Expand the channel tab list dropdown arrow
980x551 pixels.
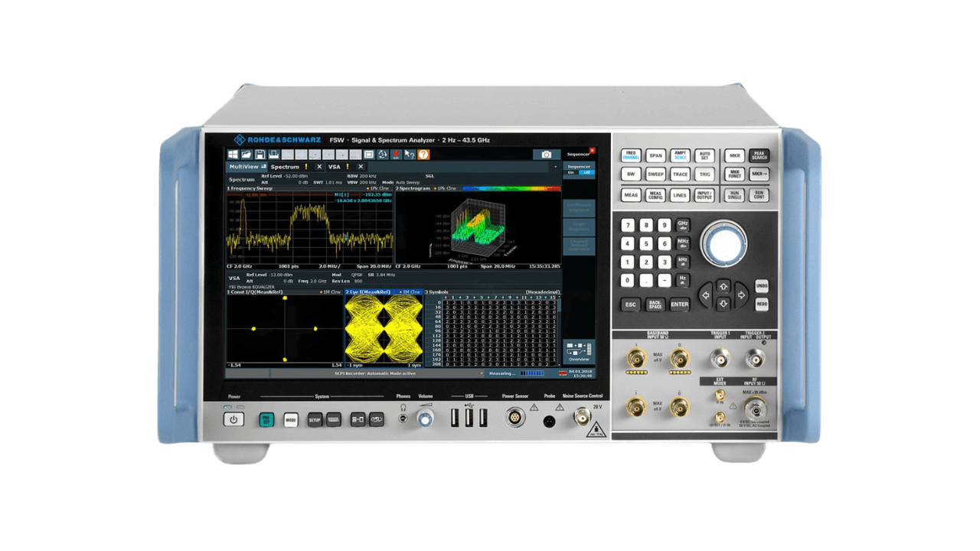(555, 166)
